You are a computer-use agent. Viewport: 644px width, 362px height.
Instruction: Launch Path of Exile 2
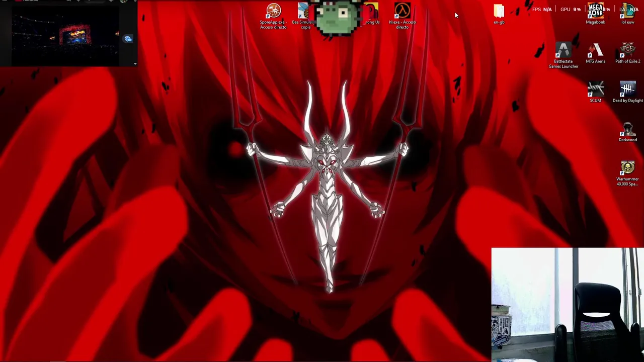click(627, 53)
